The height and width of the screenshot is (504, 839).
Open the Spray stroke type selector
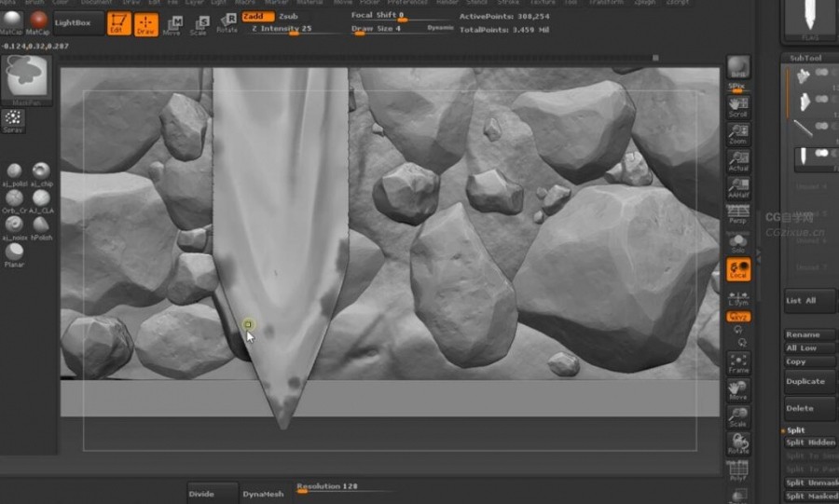[x=13, y=121]
